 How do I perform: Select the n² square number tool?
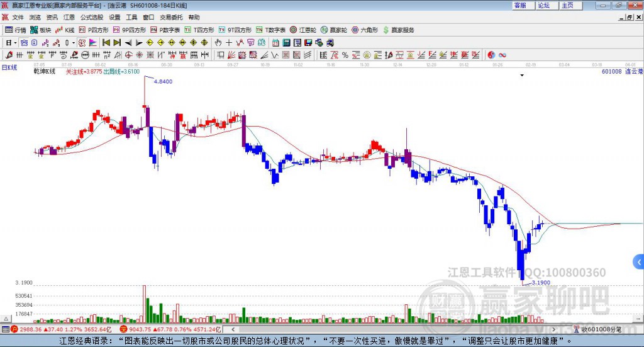click(x=107, y=55)
